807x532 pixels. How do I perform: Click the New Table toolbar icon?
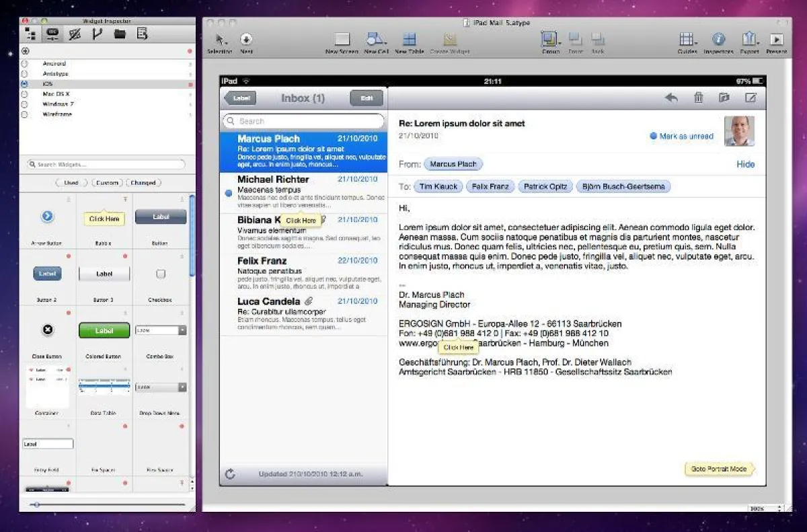[x=409, y=40]
